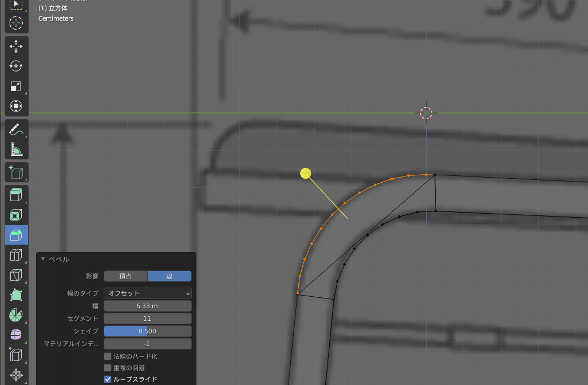Click the (1) 立方体 object label
Screen dimensions: 588x385
[x=53, y=8]
